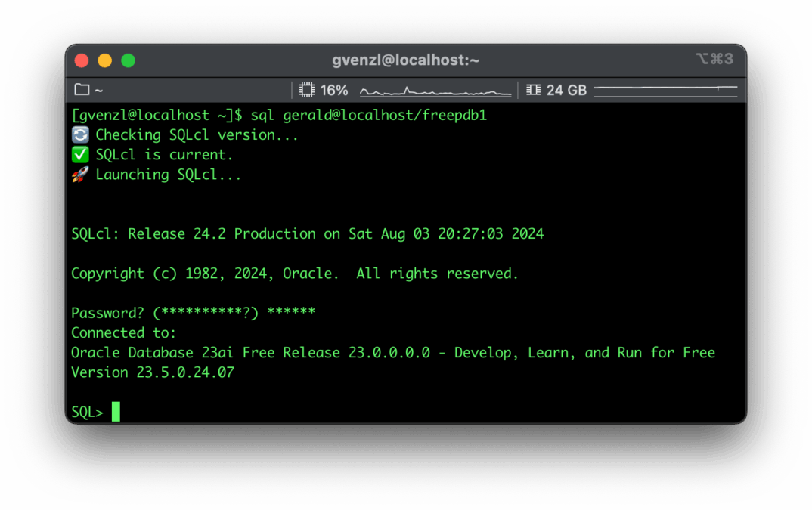Click the Version 23.5.0.24.07 line
The height and width of the screenshot is (510, 812).
coord(153,372)
